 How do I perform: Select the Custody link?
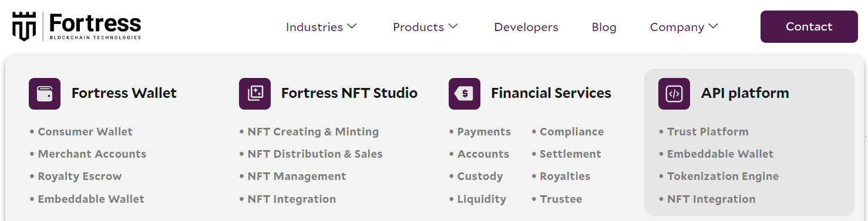tap(480, 176)
